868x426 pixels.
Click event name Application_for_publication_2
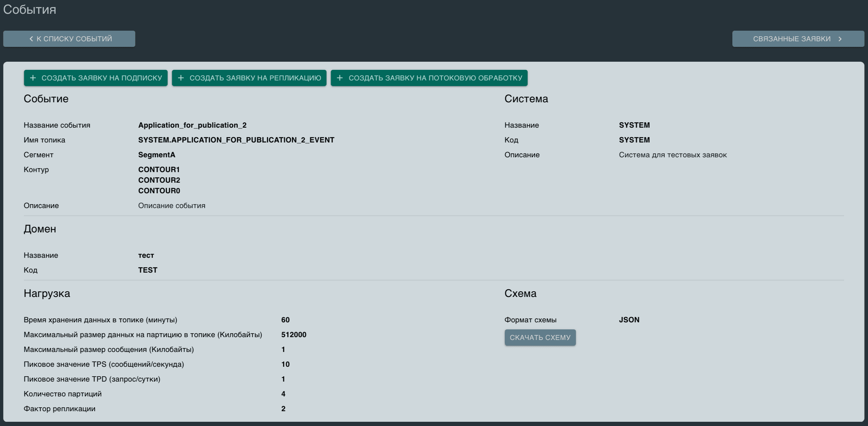point(192,125)
